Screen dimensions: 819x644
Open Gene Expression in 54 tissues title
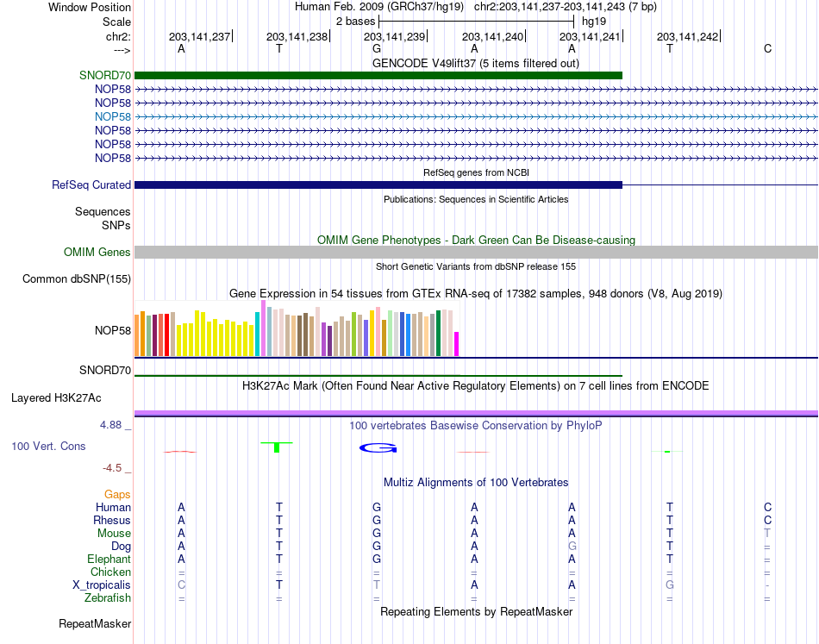click(475, 293)
